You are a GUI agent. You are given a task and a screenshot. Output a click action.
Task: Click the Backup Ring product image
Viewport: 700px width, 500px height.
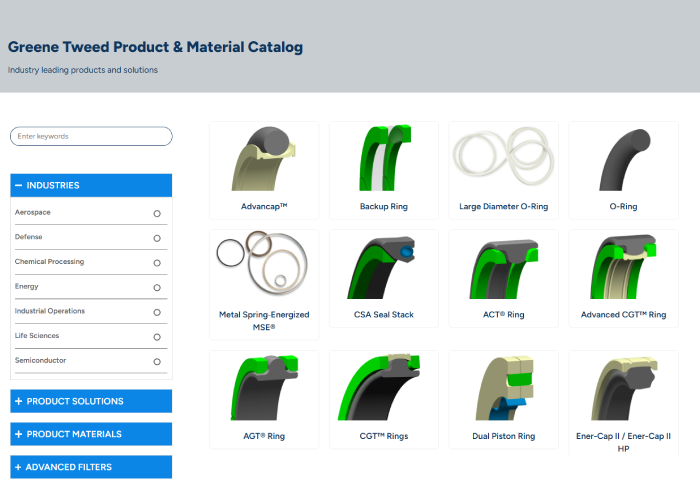pyautogui.click(x=384, y=160)
